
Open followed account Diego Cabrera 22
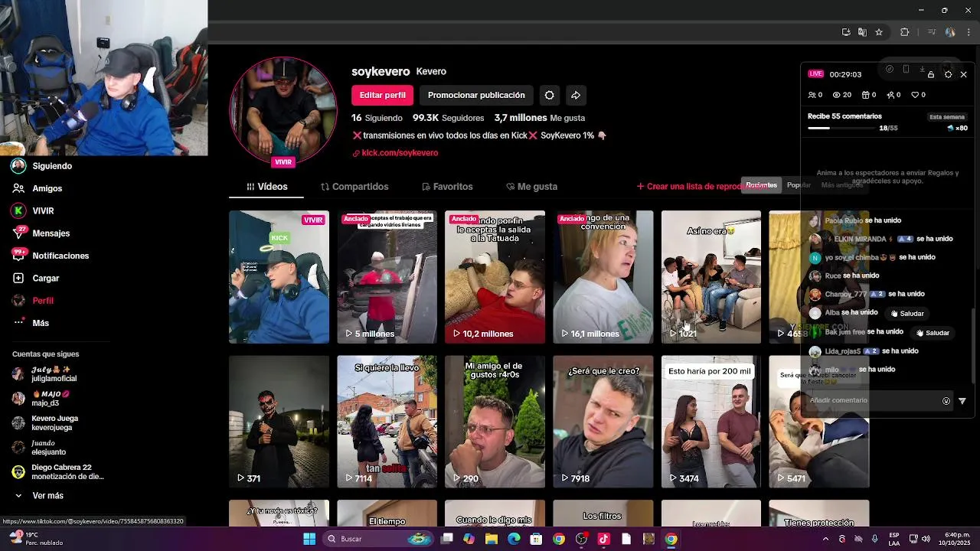click(x=57, y=472)
